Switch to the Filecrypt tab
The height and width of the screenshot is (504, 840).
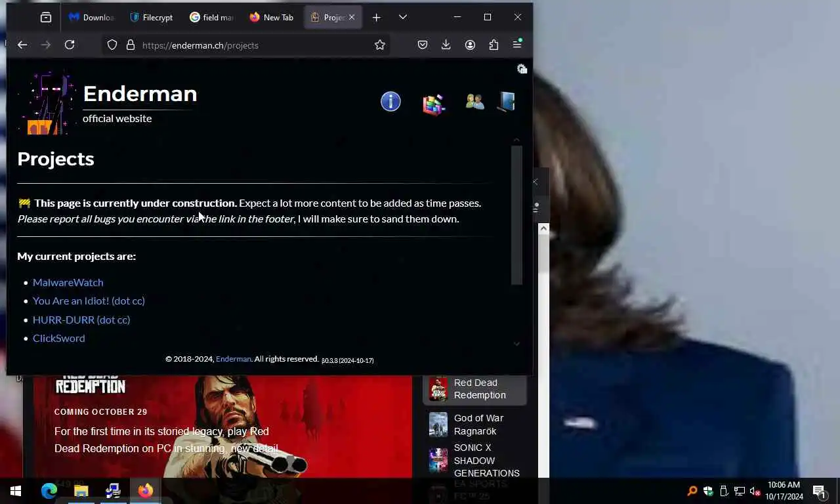click(152, 18)
